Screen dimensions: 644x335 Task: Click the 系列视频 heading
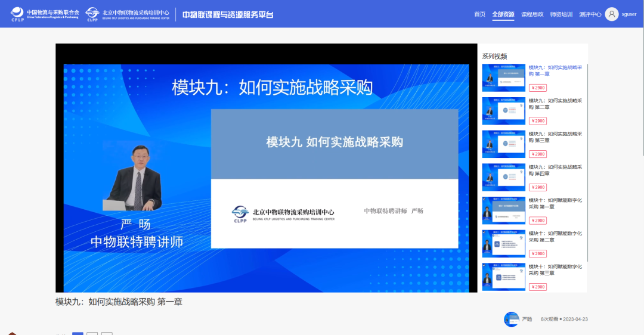[494, 56]
